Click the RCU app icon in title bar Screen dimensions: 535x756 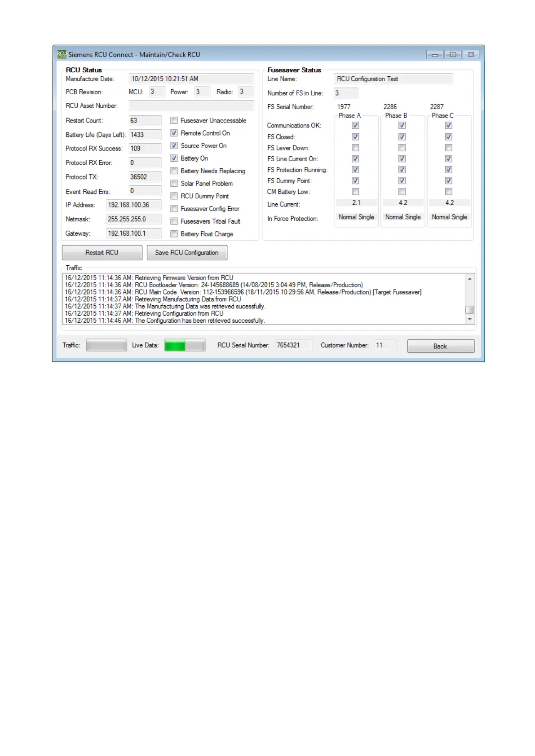62,54
